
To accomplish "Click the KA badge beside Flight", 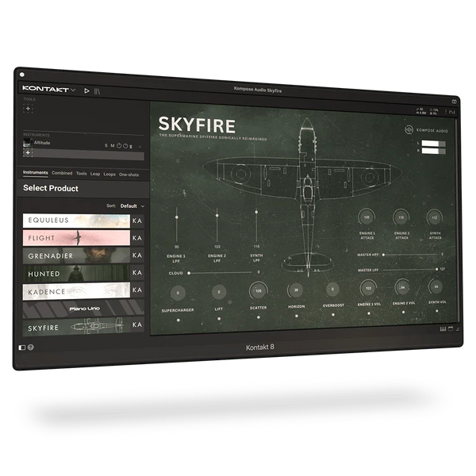I will 137,238.
